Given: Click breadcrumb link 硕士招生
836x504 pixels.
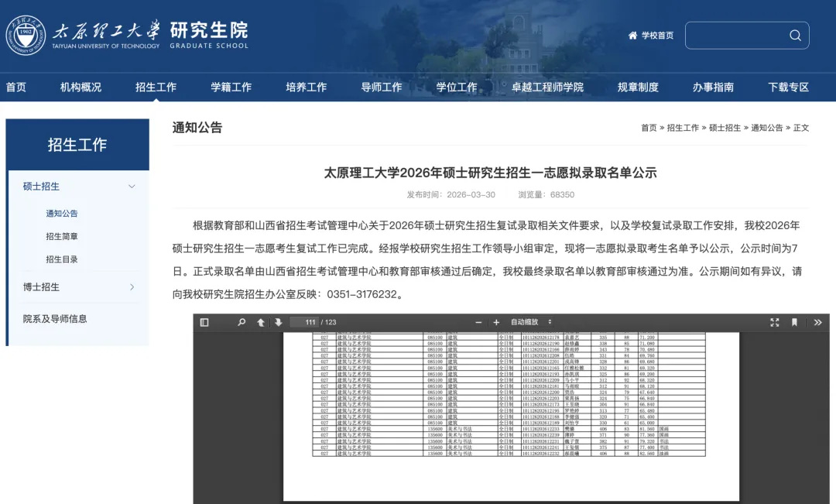Looking at the screenshot, I should tap(725, 128).
